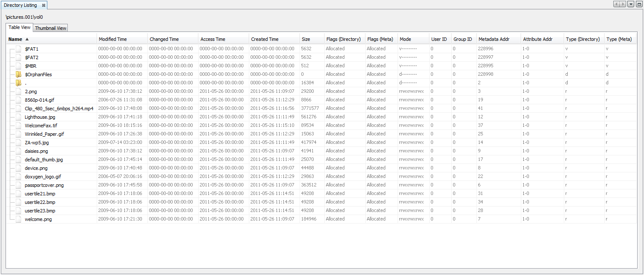The height and width of the screenshot is (275, 644).
Task: Click the file icon beside WelcomeFax.tif
Action: [x=18, y=125]
